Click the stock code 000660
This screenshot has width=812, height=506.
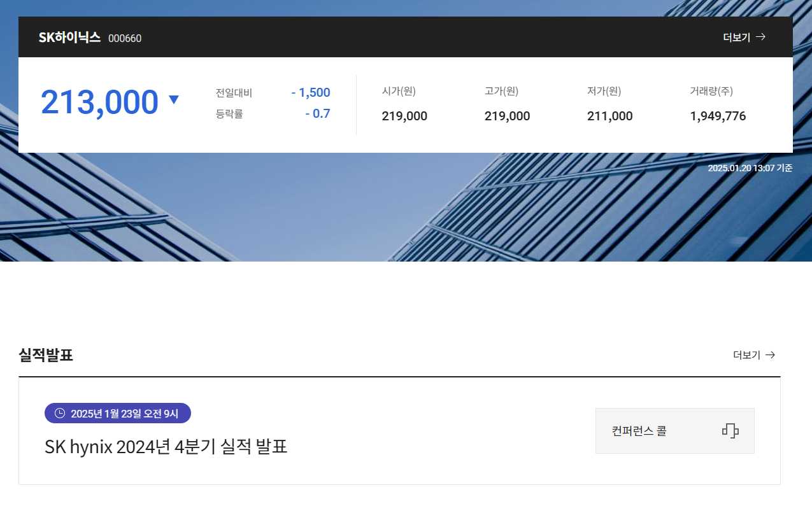(x=125, y=38)
